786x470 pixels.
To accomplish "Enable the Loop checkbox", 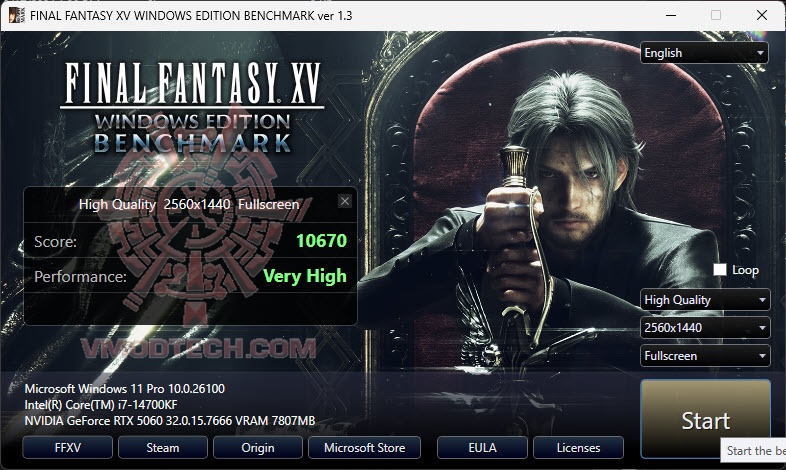I will point(720,270).
